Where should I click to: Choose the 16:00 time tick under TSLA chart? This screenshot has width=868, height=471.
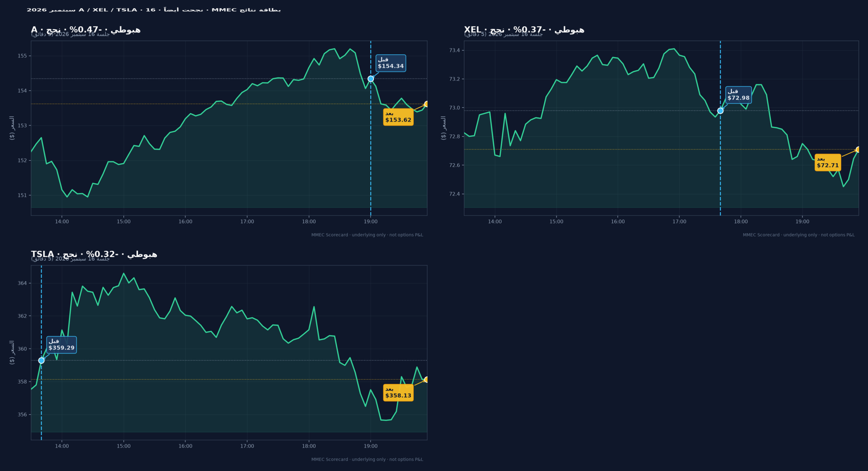(x=186, y=446)
